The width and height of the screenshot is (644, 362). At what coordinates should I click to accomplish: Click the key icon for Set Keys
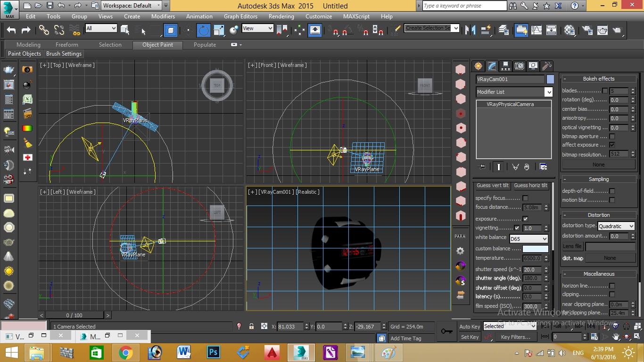point(446,331)
